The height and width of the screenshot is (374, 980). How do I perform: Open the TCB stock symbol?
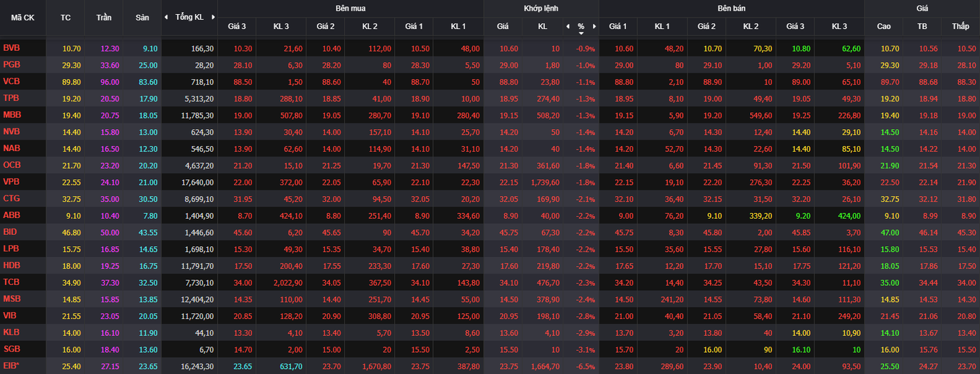point(11,282)
